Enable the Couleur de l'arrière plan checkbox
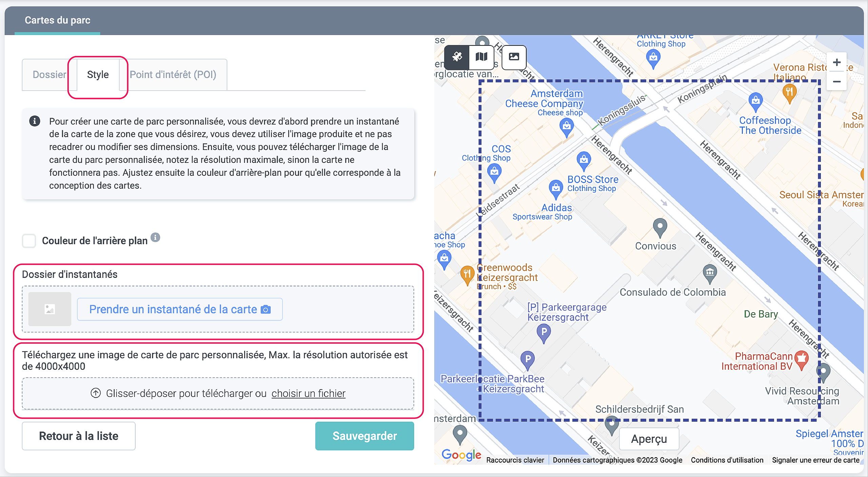The image size is (868, 477). [29, 241]
